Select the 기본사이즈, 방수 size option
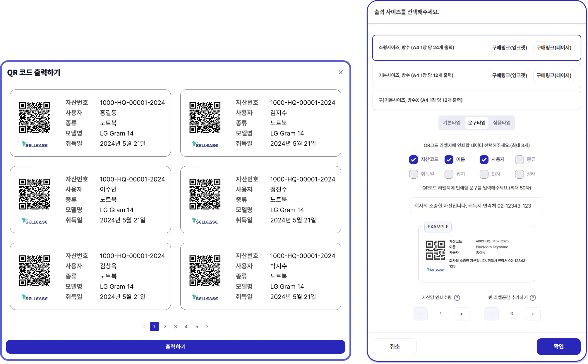 416,75
